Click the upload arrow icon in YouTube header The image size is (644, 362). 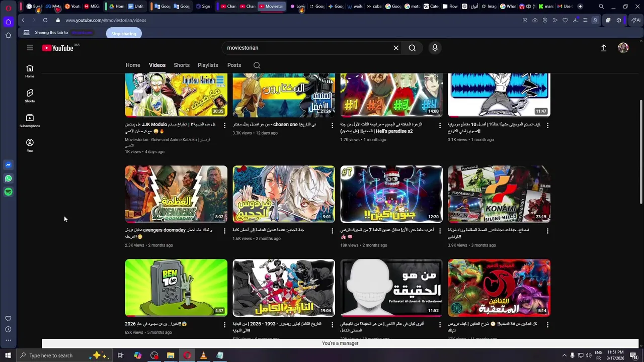pyautogui.click(x=603, y=48)
